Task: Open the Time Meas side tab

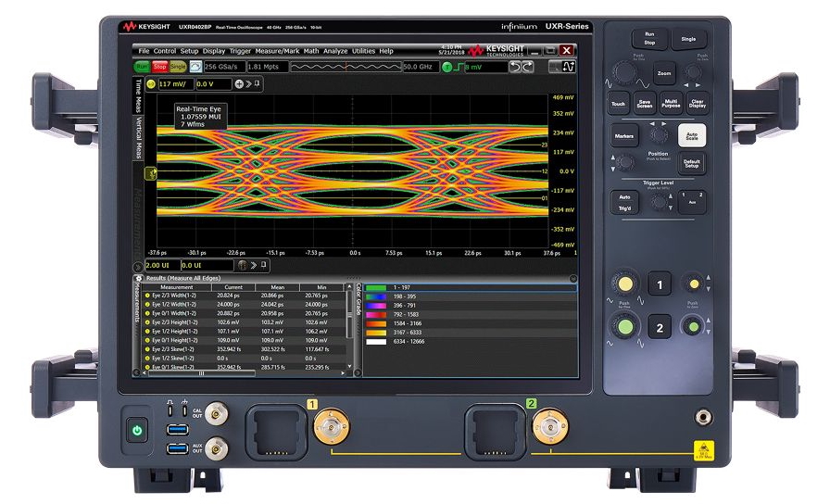Action: (139, 95)
